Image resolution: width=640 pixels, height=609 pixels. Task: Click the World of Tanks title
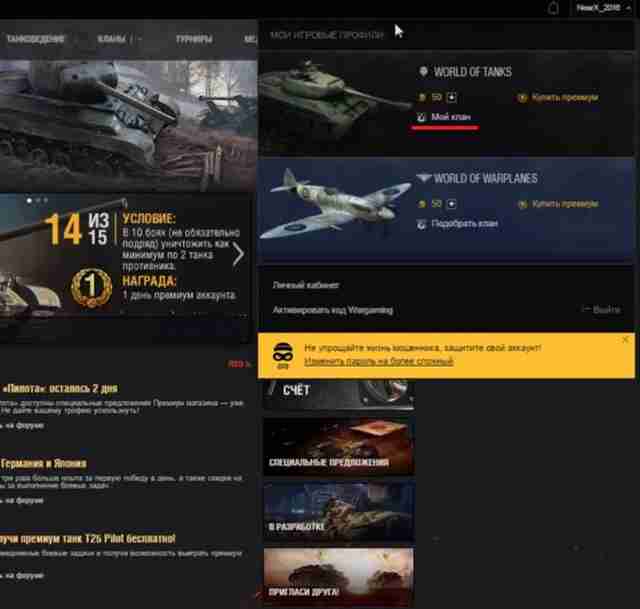click(x=473, y=72)
